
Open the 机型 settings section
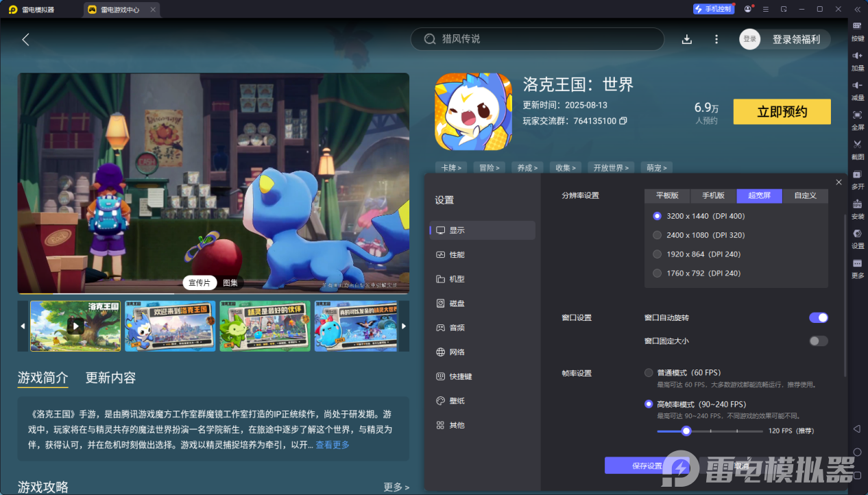[x=483, y=279]
